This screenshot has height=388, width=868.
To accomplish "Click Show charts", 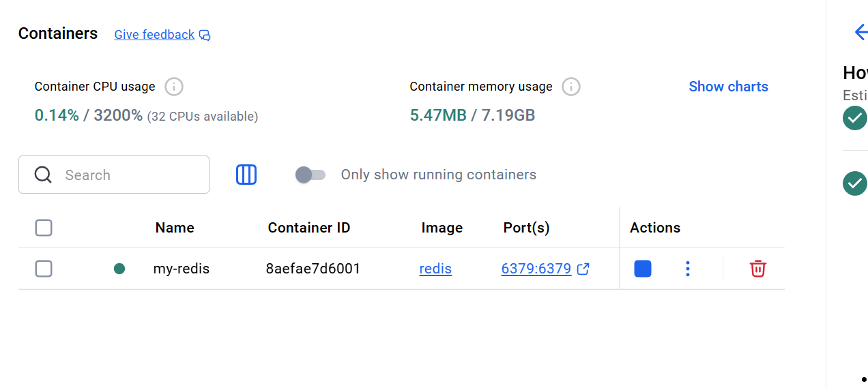I will (x=728, y=87).
